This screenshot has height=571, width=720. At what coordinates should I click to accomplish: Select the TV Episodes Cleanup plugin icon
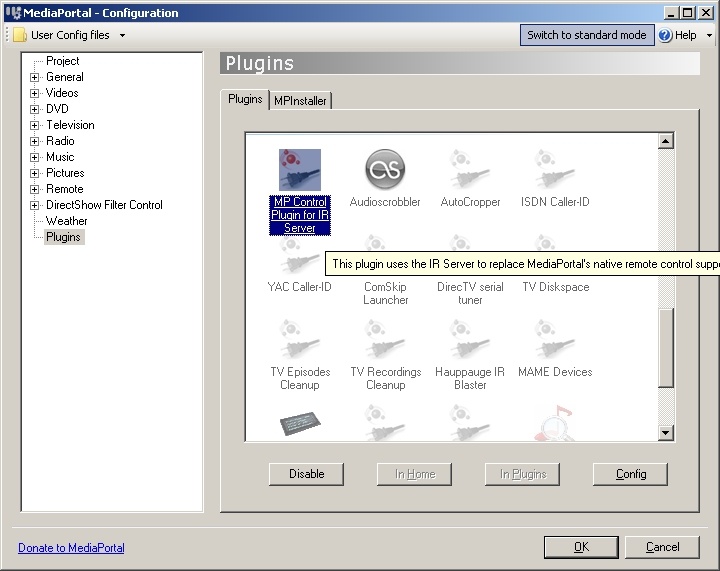tap(300, 340)
